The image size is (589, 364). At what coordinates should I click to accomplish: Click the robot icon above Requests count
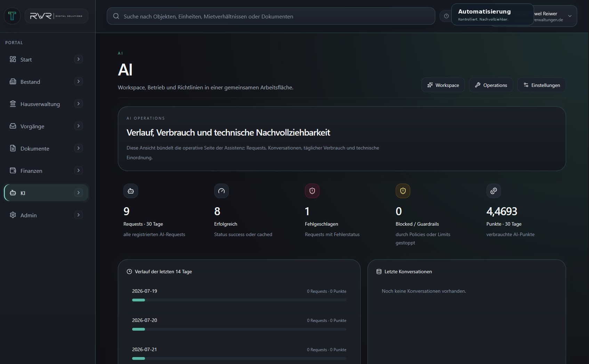(131, 191)
